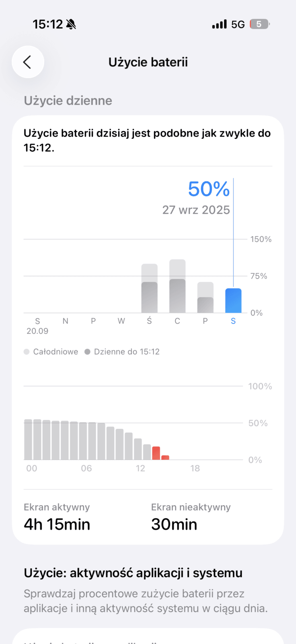The height and width of the screenshot is (644, 296).
Task: Tap the S 20.09 day label
Action: pyautogui.click(x=37, y=326)
